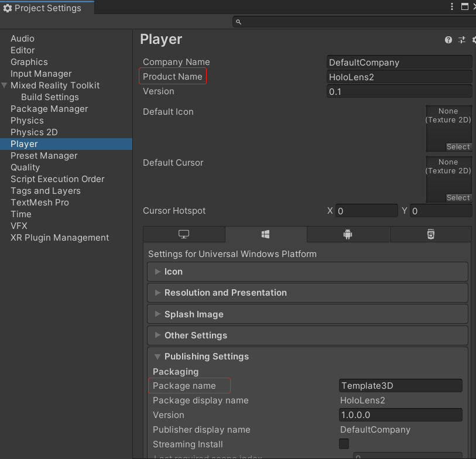Click the Player preset selector icon
Viewport: 476px width, 459px height.
(x=462, y=40)
